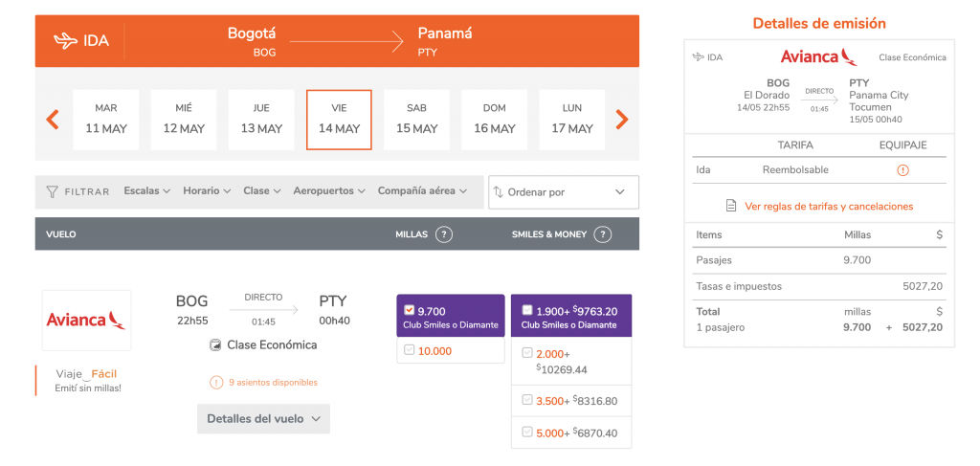Click the Emití sin millas! text
This screenshot has width=980, height=466.
click(x=88, y=388)
